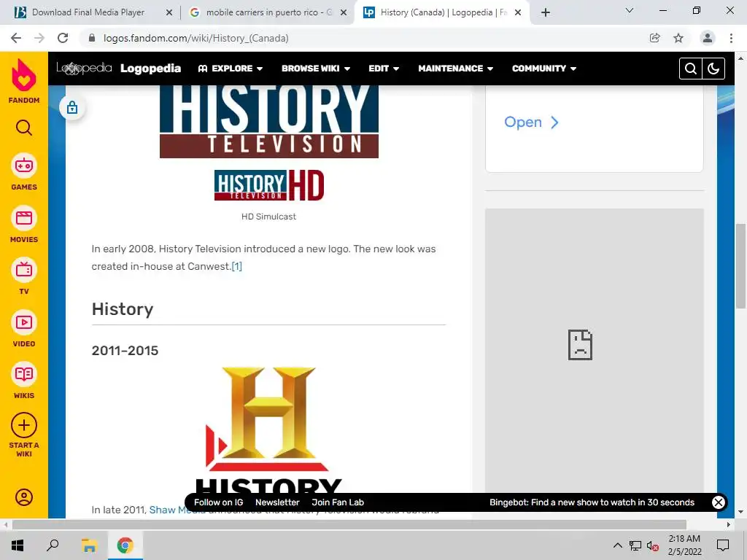Open the Windows Start menu
The height and width of the screenshot is (560, 747).
(18, 545)
